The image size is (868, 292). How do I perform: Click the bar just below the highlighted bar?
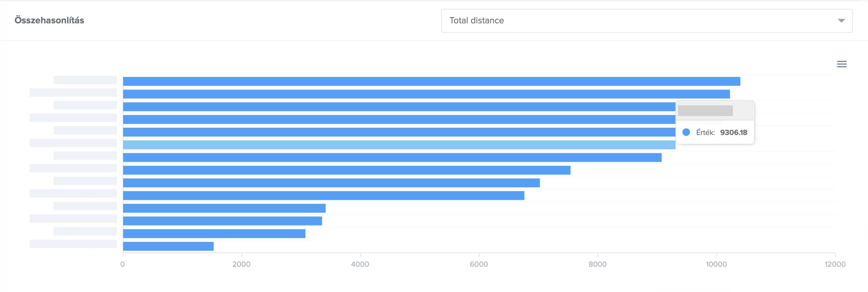tap(392, 158)
